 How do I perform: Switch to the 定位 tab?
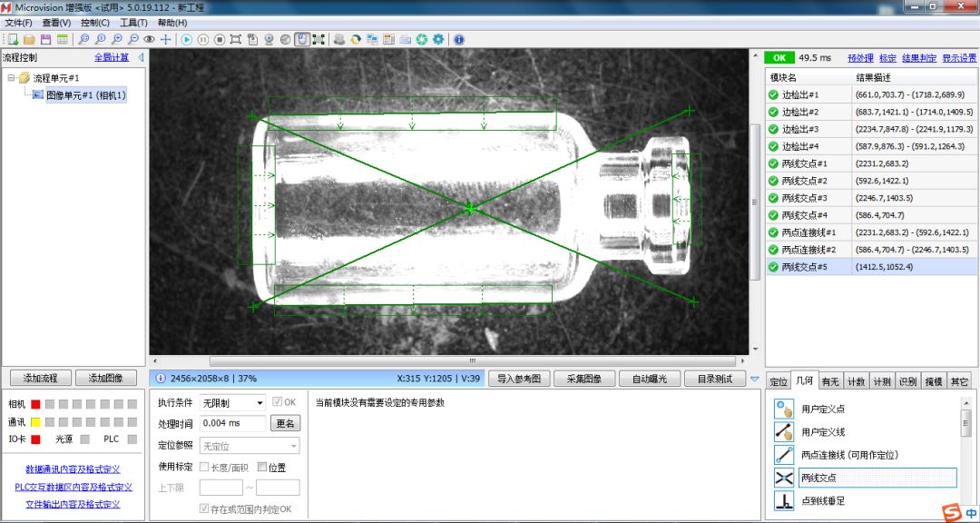[x=779, y=381]
